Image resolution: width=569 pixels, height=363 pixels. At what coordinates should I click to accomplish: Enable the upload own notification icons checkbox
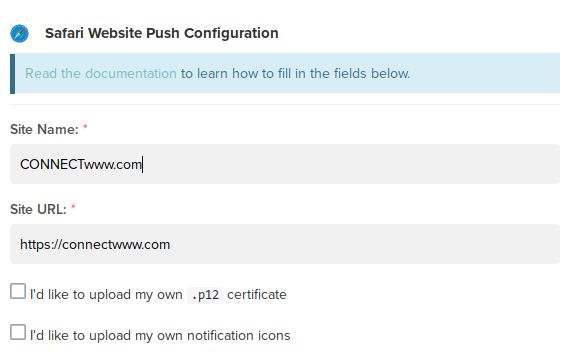coord(18,332)
